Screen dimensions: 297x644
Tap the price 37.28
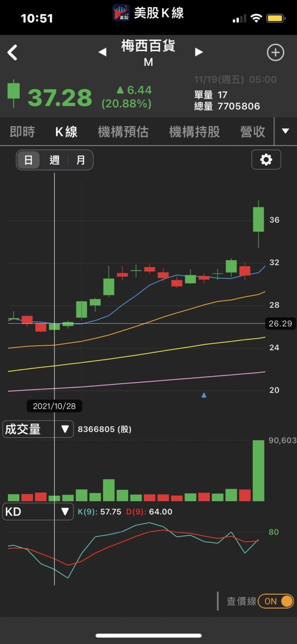point(60,98)
